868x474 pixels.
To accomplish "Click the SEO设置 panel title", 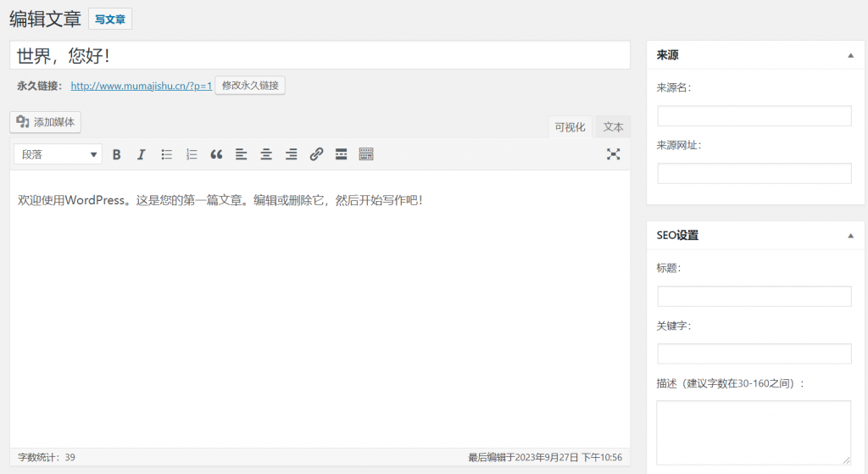I will (x=677, y=236).
